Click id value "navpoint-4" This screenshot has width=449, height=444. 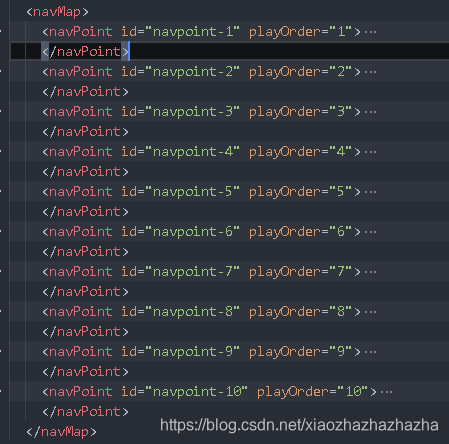[192, 152]
